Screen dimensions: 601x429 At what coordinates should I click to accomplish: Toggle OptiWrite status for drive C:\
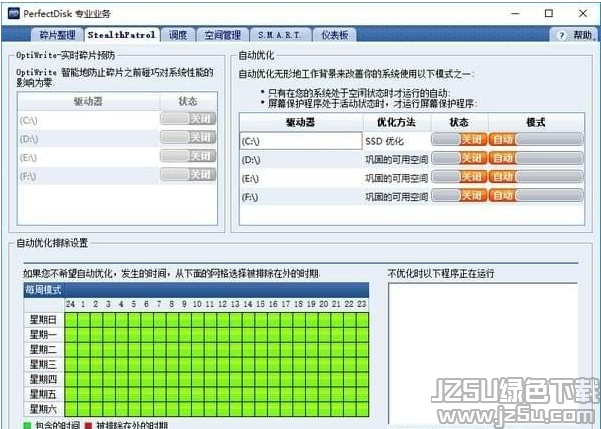(188, 118)
